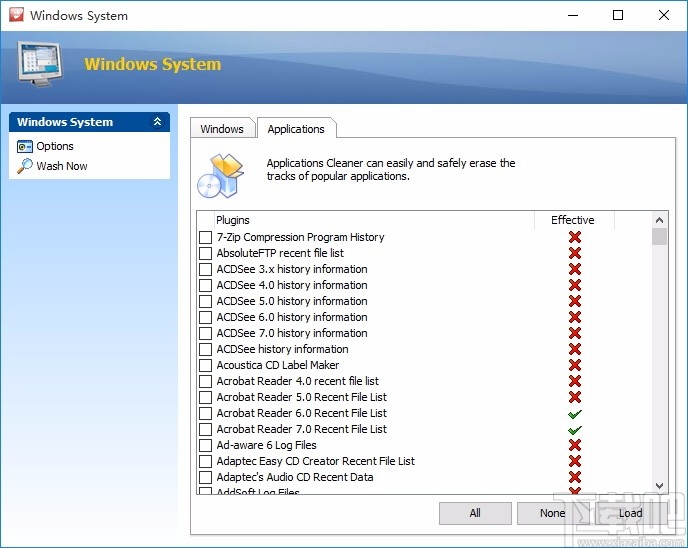Click red X for Adaptec's Audio CD row

pyautogui.click(x=575, y=477)
